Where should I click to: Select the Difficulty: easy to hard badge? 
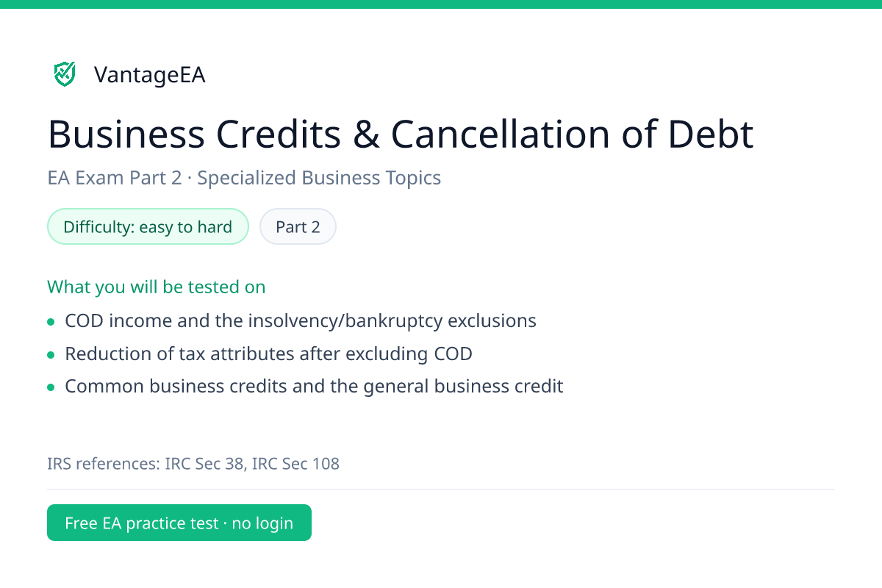(x=148, y=226)
